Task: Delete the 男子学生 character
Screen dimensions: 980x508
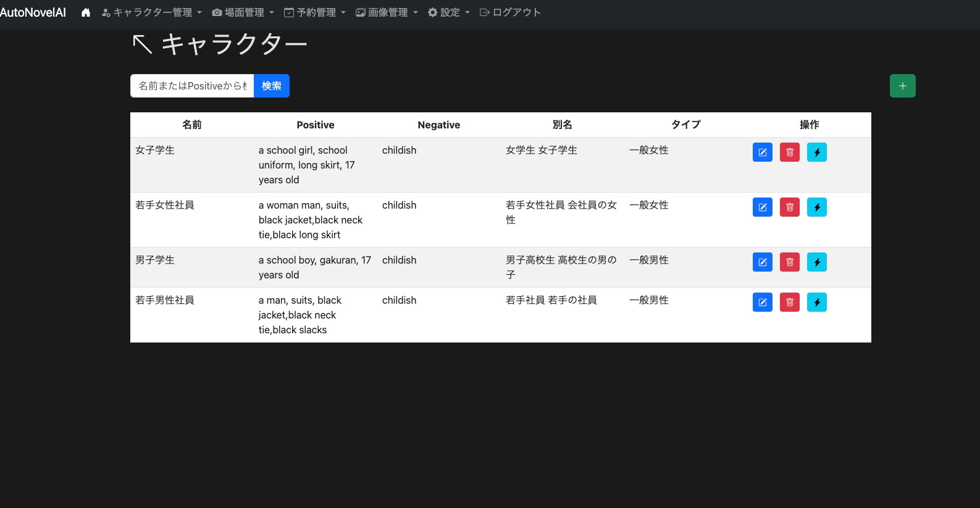Action: tap(789, 262)
